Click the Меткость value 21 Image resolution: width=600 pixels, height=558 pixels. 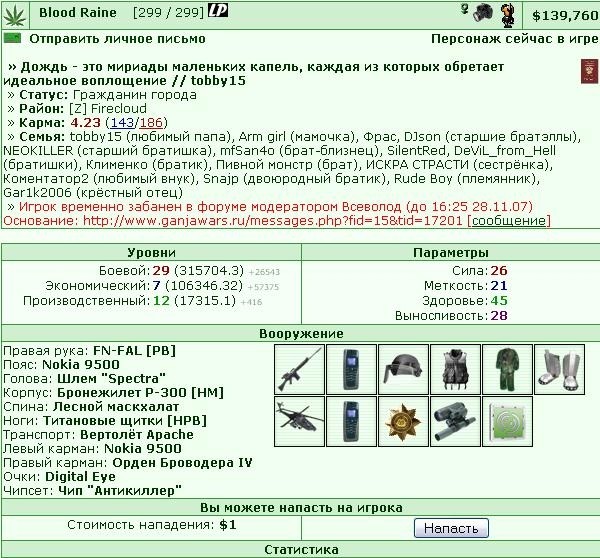[x=499, y=286]
